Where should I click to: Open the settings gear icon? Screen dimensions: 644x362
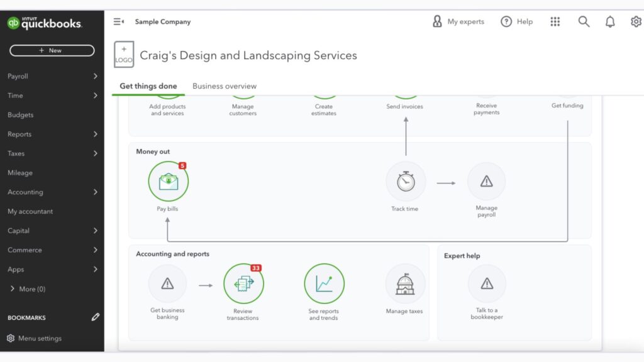[x=636, y=21]
